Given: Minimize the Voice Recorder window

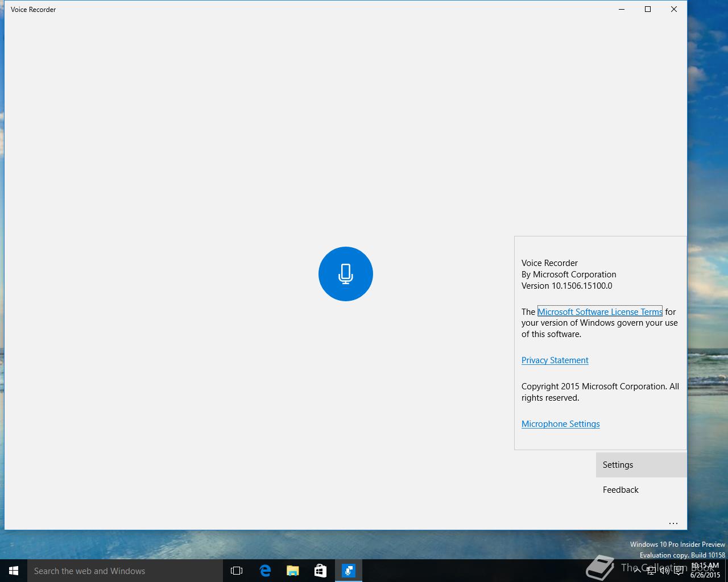Looking at the screenshot, I should click(x=622, y=9).
